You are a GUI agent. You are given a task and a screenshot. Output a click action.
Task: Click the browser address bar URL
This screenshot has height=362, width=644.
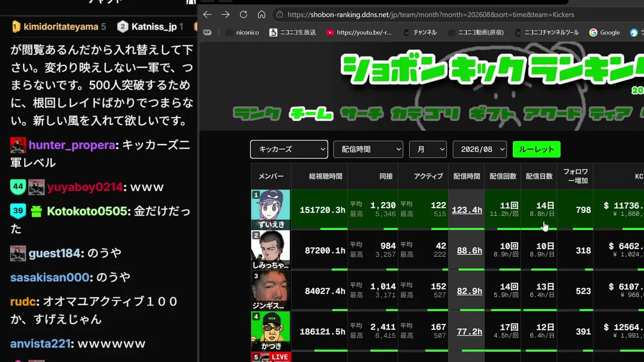[x=431, y=15]
